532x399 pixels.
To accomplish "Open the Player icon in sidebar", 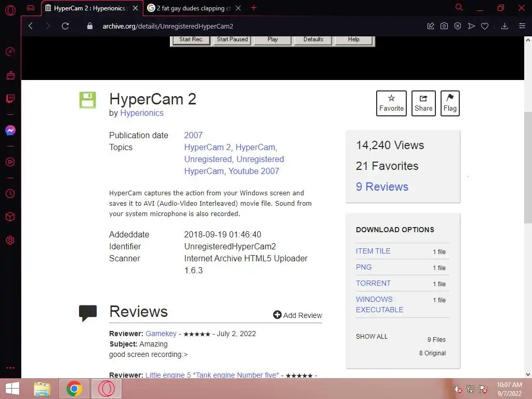I will [x=10, y=162].
